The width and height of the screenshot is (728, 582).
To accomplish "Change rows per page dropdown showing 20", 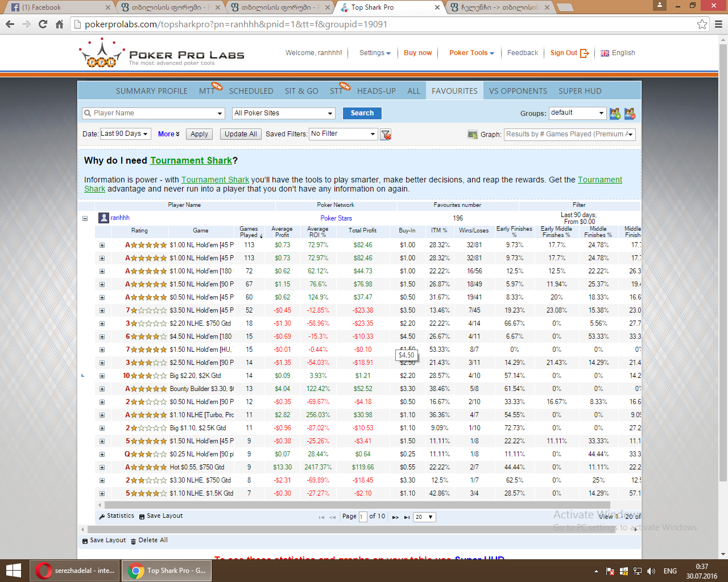I will pyautogui.click(x=424, y=517).
